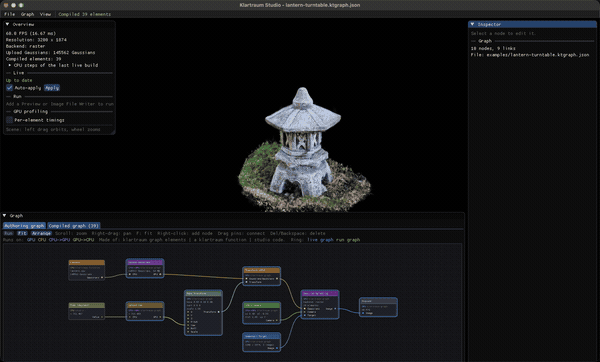Collapse the Overview panel triangle
This screenshot has height=362, width=600.
click(7, 24)
